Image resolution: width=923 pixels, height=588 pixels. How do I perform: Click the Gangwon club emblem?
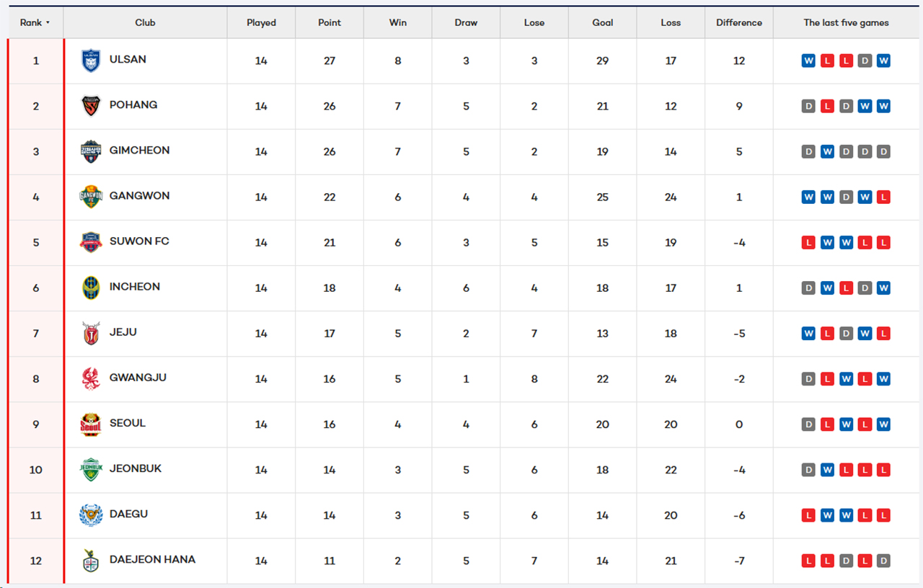pos(91,197)
